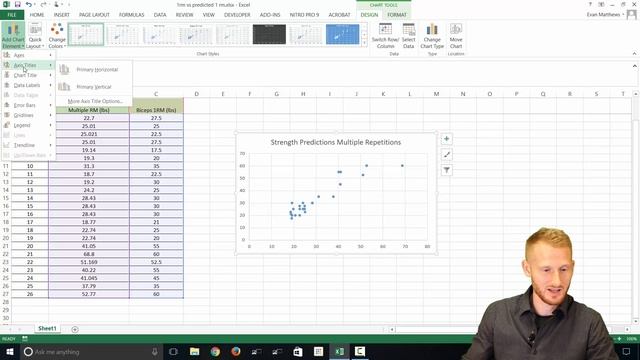Choose Primary Vertical axis title option
Image resolution: width=640 pixels, height=360 pixels.
[x=94, y=87]
